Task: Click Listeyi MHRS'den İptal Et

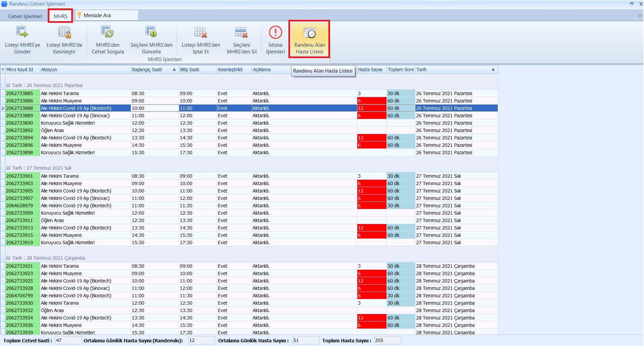Action: click(201, 40)
